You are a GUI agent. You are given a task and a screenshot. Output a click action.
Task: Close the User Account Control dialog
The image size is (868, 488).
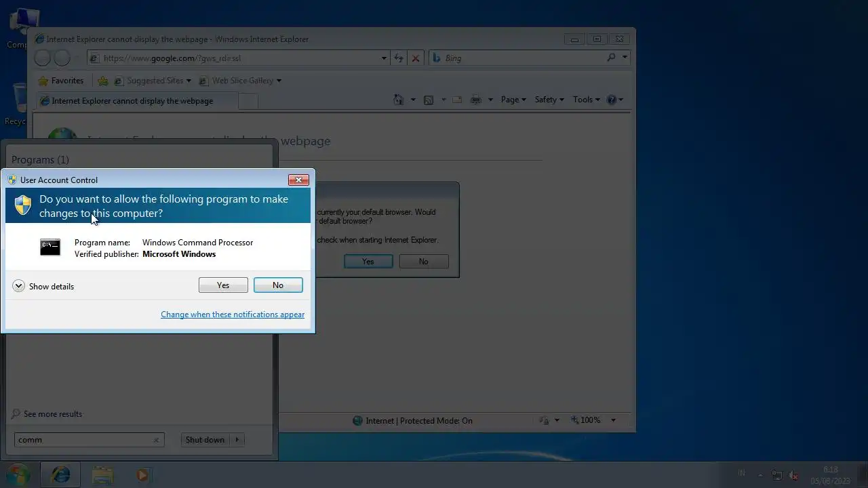tap(298, 180)
